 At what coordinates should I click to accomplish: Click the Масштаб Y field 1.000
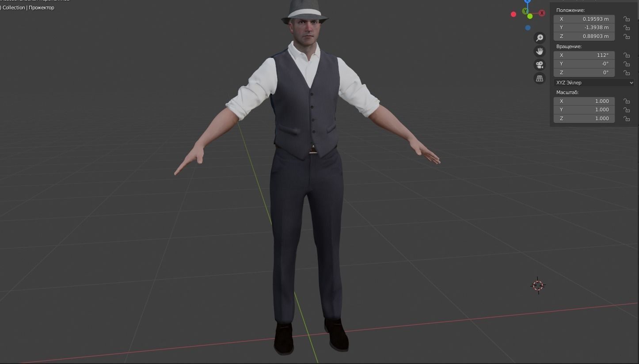[x=584, y=110]
